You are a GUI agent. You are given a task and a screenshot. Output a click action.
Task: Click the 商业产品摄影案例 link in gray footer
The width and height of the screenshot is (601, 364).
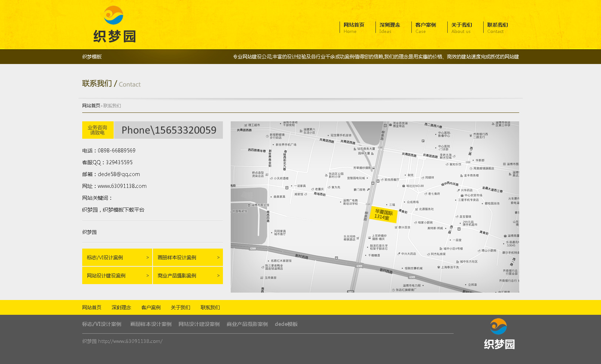tap(247, 324)
